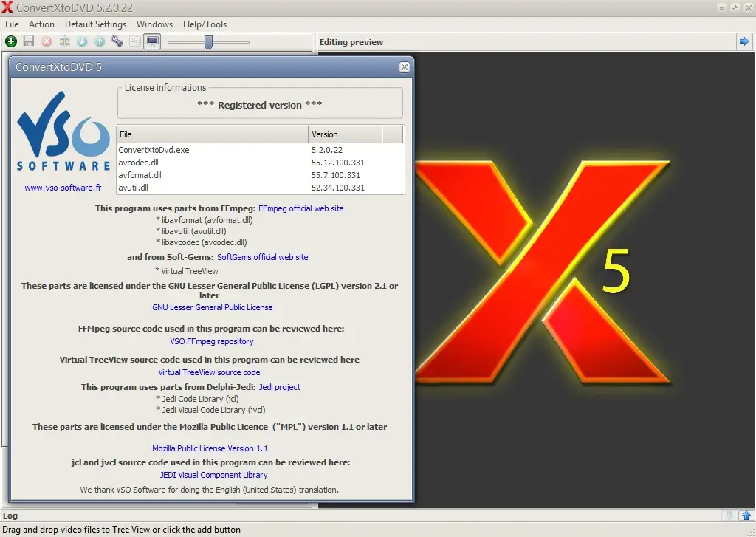Open the FFmpeg official web site link
This screenshot has height=537, width=756.
pos(301,208)
